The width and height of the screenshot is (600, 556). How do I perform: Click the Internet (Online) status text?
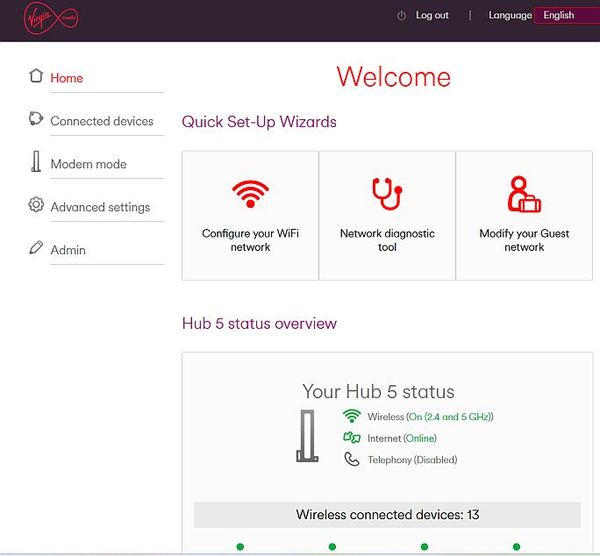[402, 438]
